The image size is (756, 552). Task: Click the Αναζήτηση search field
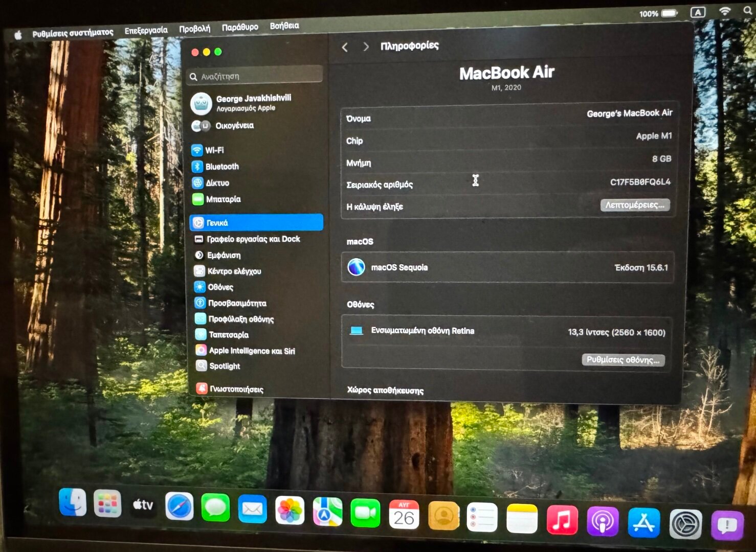(x=255, y=76)
